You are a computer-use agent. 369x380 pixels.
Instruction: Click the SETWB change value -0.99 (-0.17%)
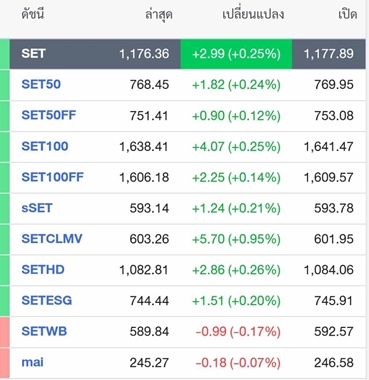(238, 332)
